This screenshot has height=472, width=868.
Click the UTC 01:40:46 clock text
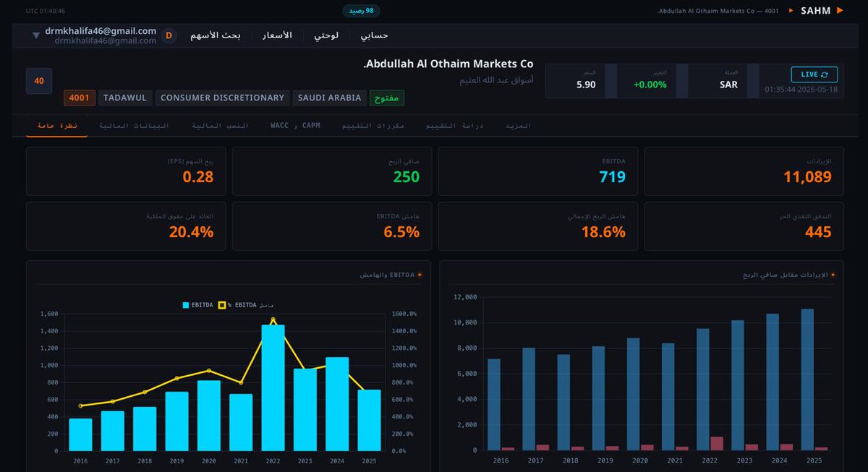click(x=45, y=11)
